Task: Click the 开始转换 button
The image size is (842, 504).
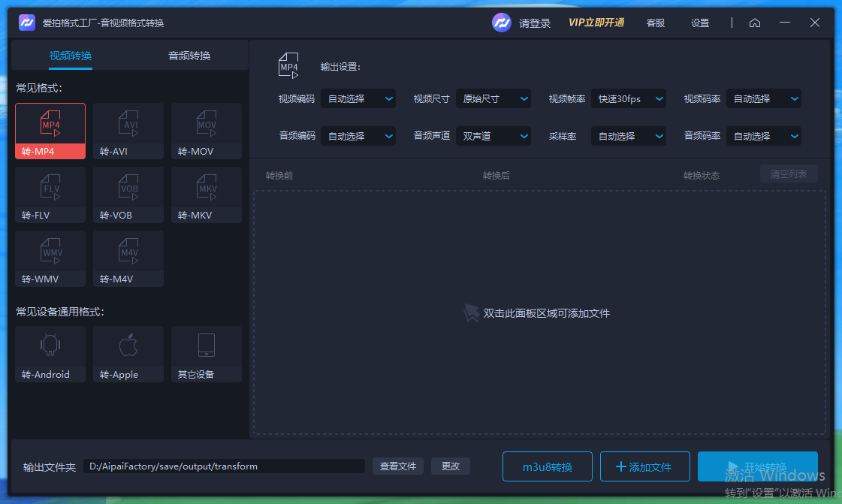Action: pos(758,466)
